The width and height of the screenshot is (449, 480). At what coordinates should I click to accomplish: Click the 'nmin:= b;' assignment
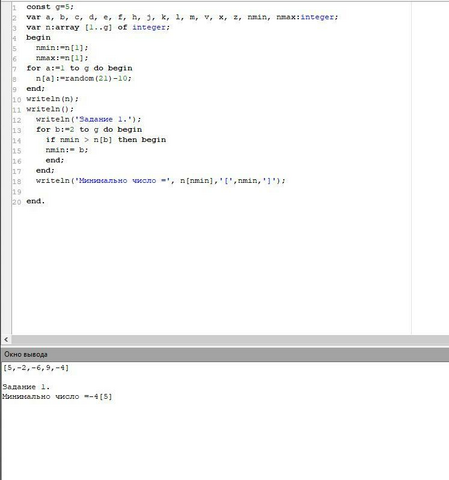pyautogui.click(x=67, y=150)
